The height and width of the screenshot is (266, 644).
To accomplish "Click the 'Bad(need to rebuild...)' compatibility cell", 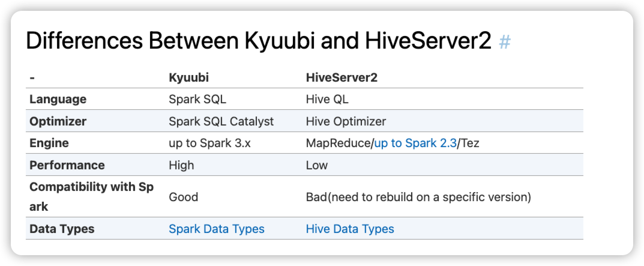I will point(418,197).
